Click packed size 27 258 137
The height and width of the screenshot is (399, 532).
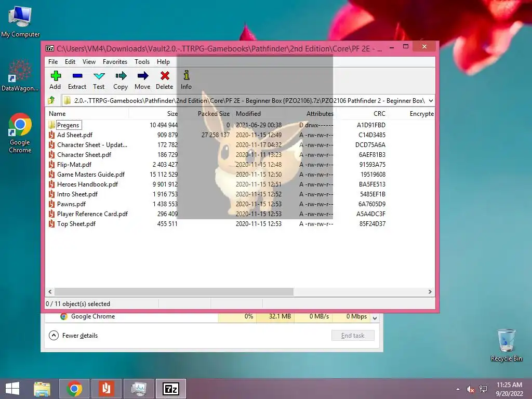216,135
